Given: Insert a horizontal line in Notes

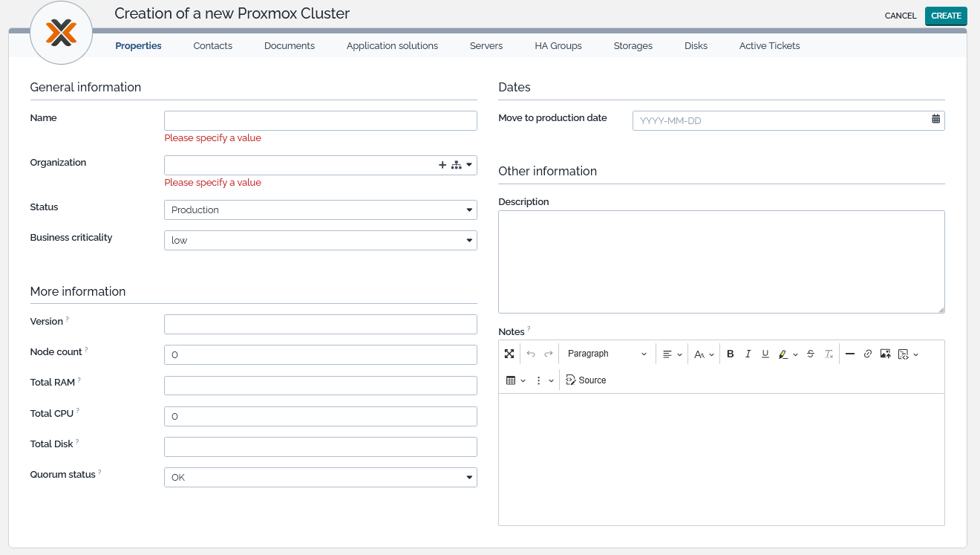Looking at the screenshot, I should pos(850,354).
